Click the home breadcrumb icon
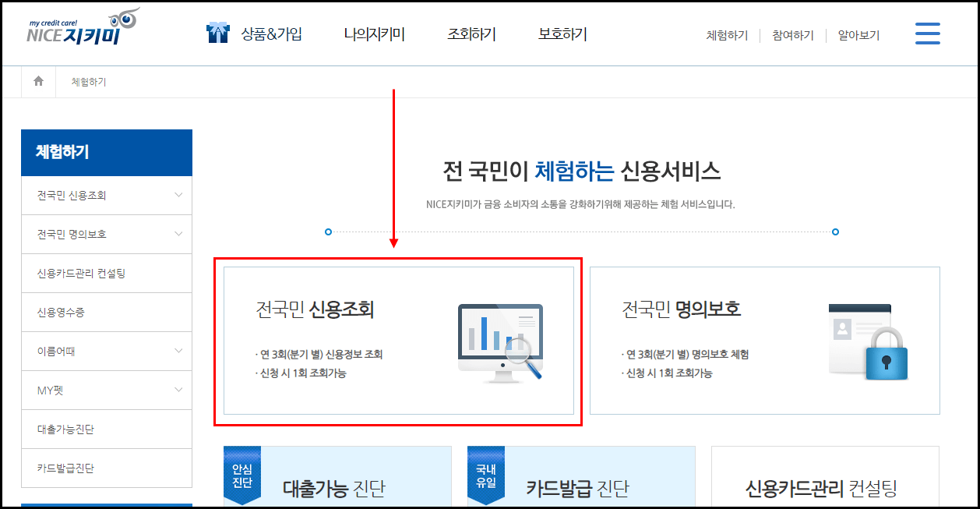This screenshot has height=509, width=980. [x=38, y=81]
